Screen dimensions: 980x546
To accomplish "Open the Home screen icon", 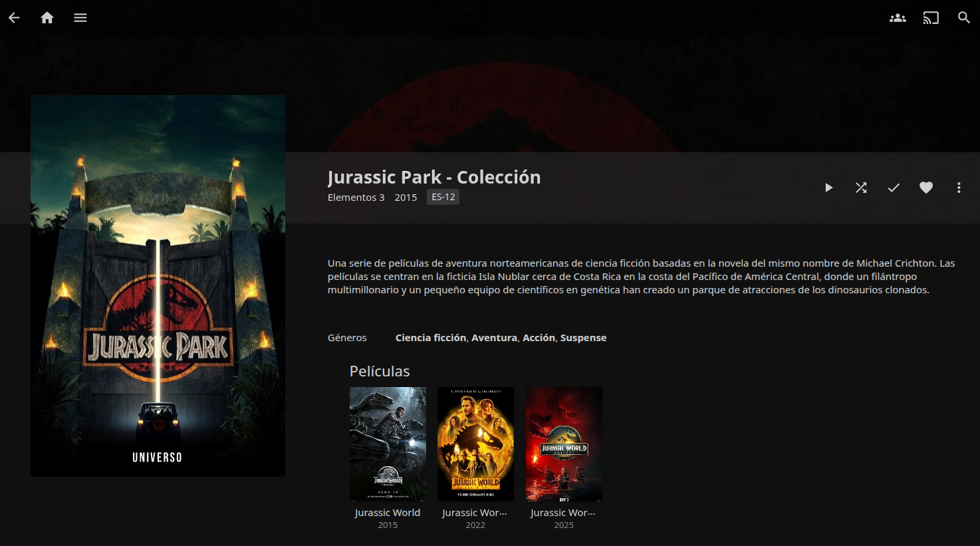I will [47, 18].
